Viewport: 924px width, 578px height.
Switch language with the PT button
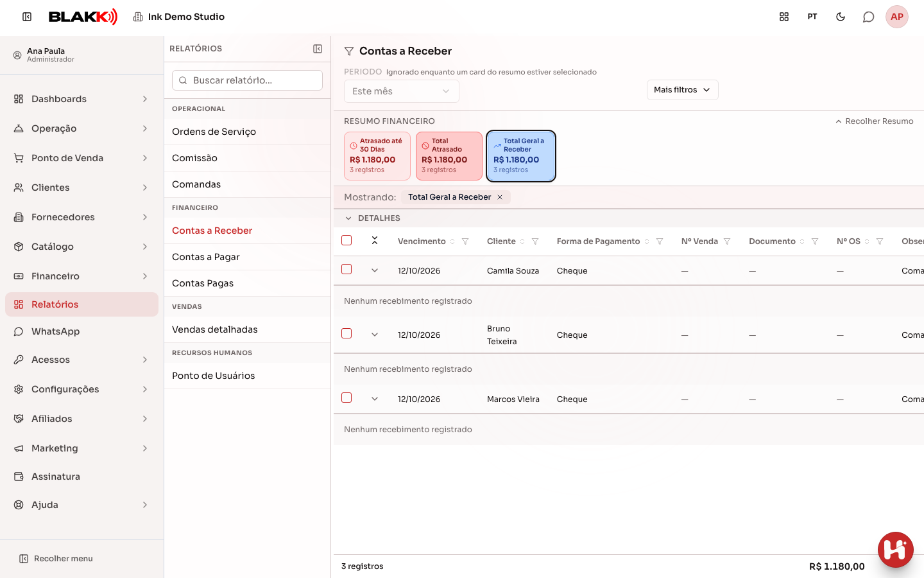[x=812, y=17]
